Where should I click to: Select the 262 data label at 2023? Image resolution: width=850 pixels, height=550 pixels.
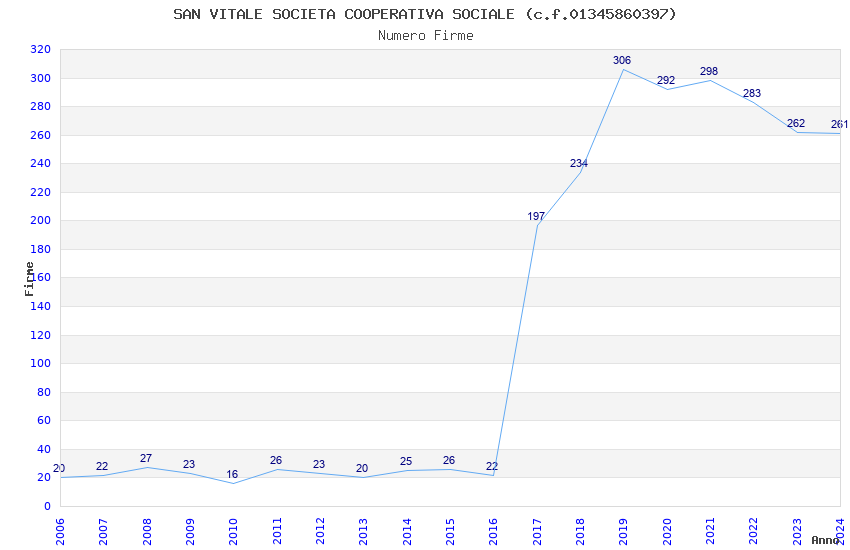(x=796, y=123)
